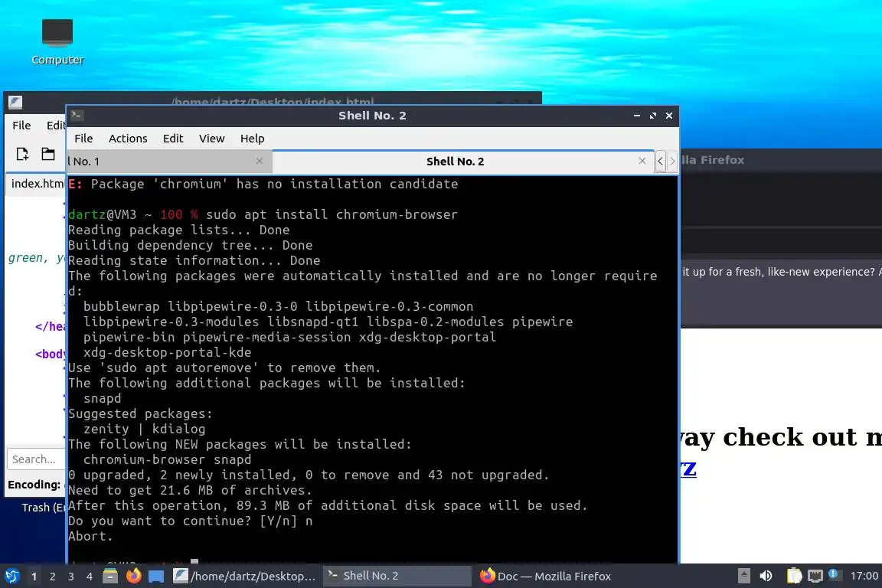Open the LXQt application menu
This screenshot has width=882, height=588.
11,577
